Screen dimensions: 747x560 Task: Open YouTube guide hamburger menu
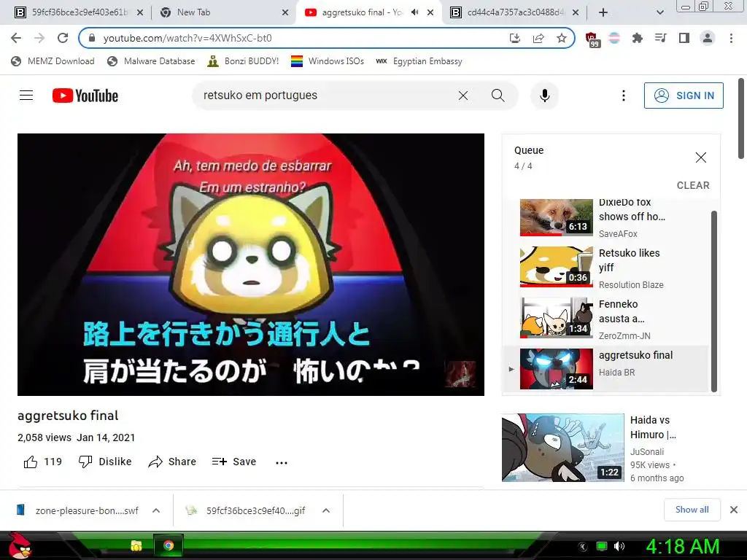point(26,96)
